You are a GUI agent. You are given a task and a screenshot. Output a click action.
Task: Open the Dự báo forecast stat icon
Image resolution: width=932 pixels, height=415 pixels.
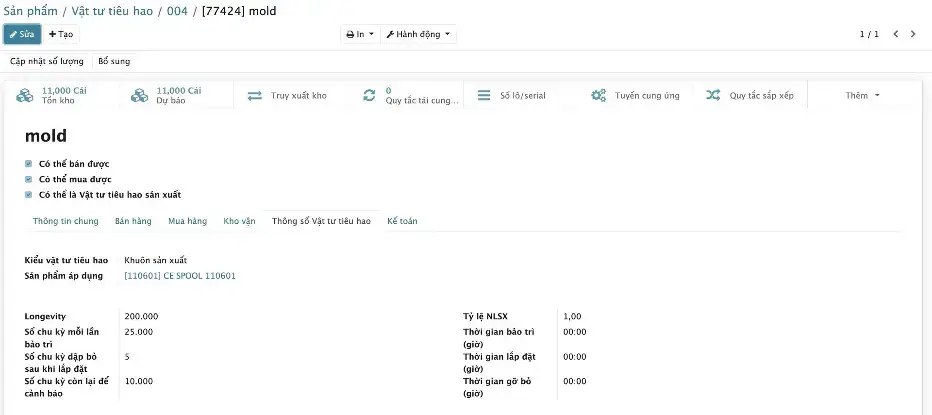tap(139, 95)
